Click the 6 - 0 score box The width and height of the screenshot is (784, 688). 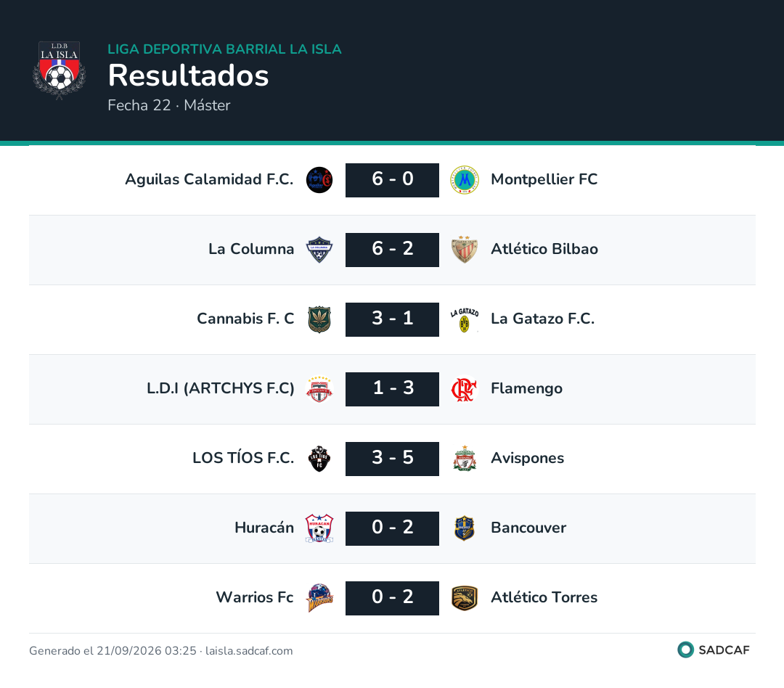tap(392, 180)
